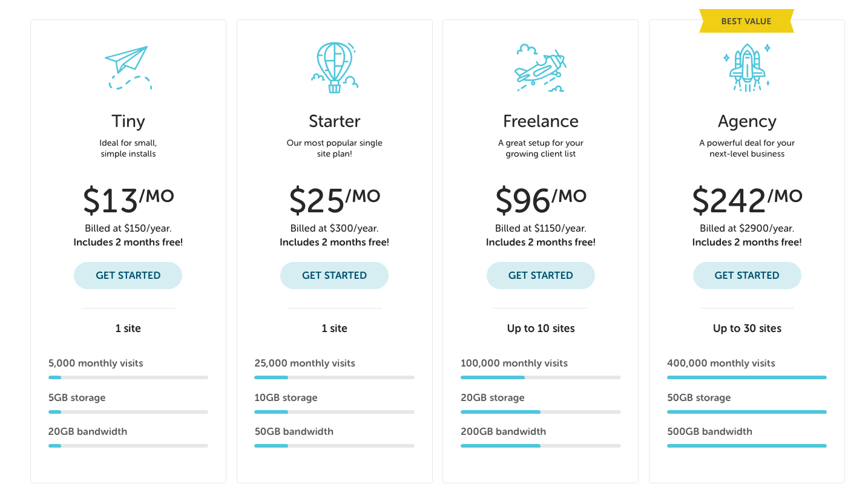Click the Agency 50GB storage bar
The height and width of the screenshot is (496, 868).
click(x=746, y=412)
